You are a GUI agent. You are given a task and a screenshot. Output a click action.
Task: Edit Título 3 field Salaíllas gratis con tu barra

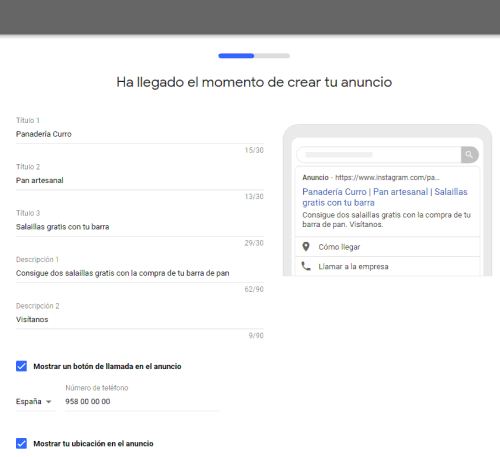140,227
